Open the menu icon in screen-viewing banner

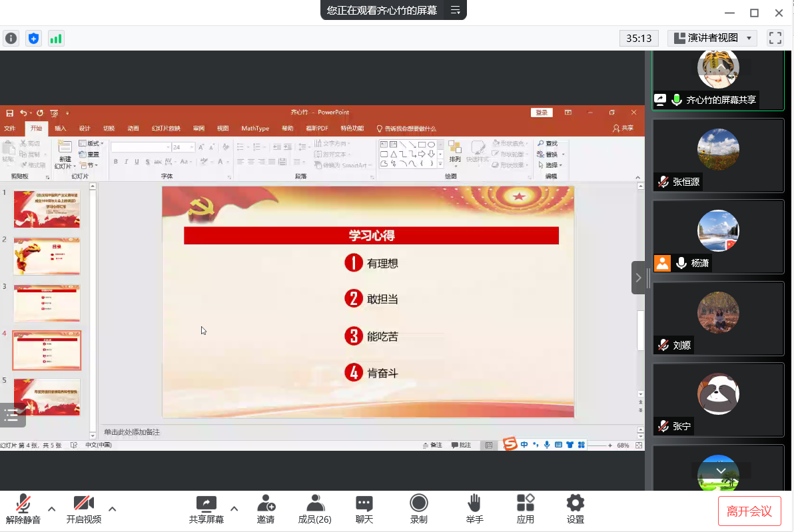tap(456, 10)
